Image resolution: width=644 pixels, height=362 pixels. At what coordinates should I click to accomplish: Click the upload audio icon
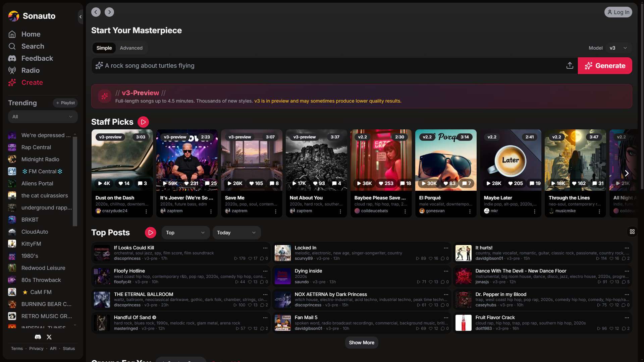point(570,66)
